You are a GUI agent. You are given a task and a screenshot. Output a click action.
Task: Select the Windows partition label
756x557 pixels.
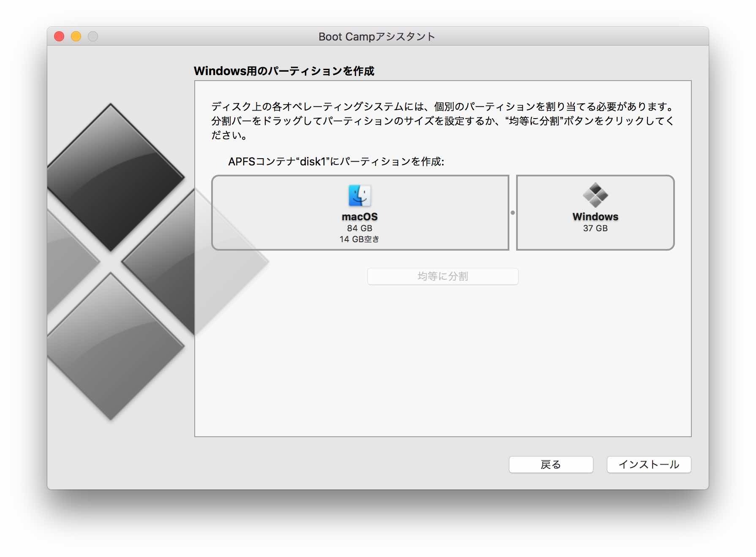coord(595,216)
